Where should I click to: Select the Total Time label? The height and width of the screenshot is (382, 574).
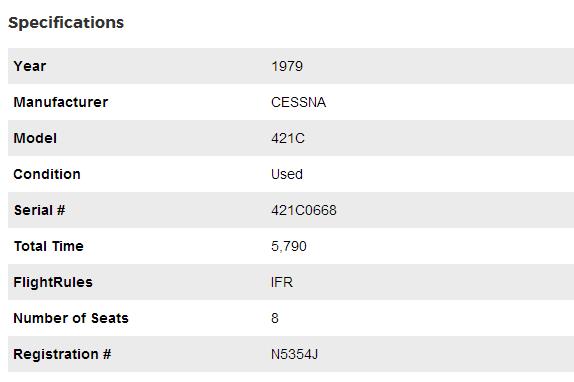[x=49, y=246]
